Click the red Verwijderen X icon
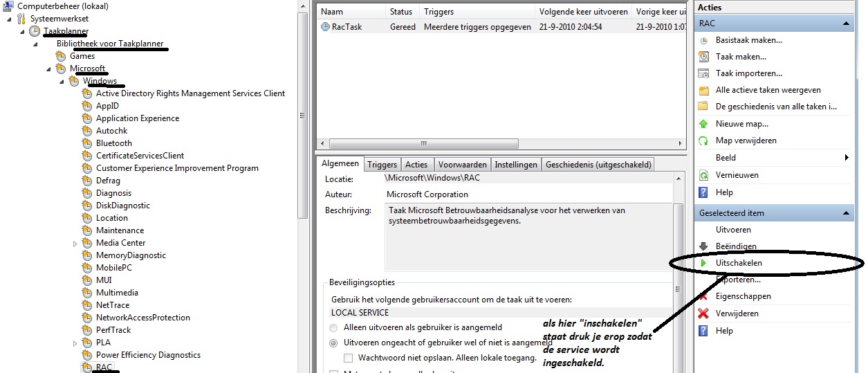This screenshot has height=373, width=868. coord(703,313)
